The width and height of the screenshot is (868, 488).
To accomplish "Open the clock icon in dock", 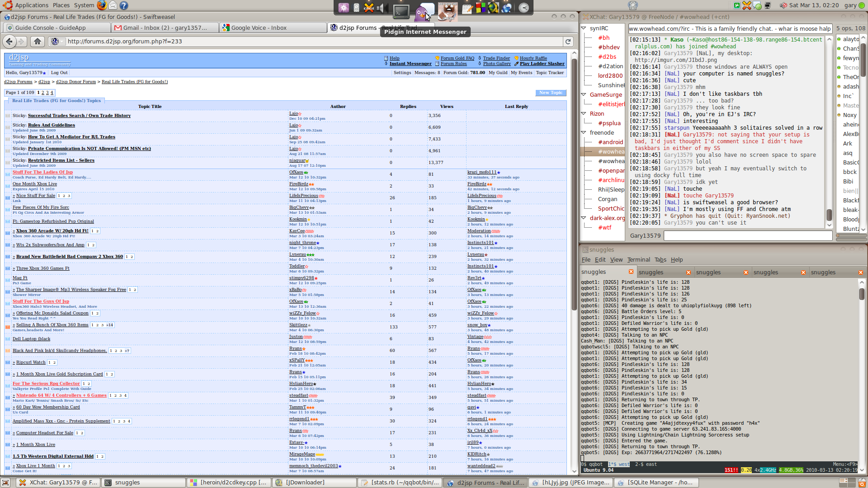I will [524, 8].
